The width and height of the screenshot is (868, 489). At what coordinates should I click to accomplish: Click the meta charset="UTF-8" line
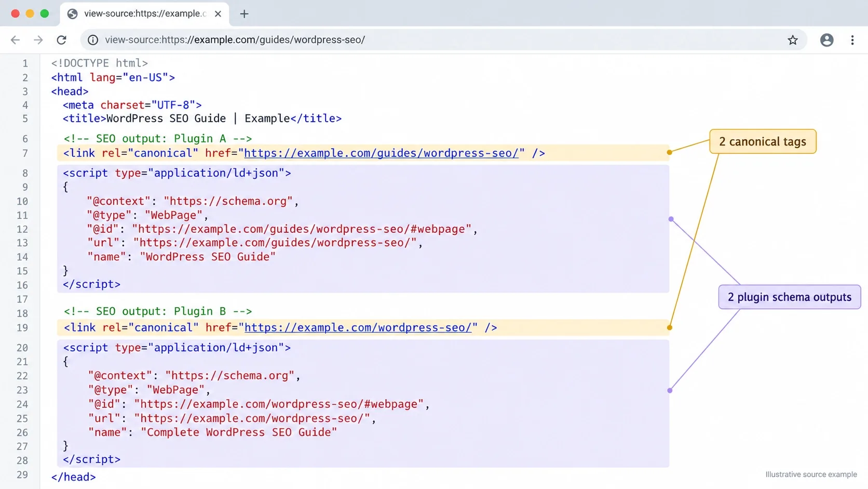pos(132,105)
